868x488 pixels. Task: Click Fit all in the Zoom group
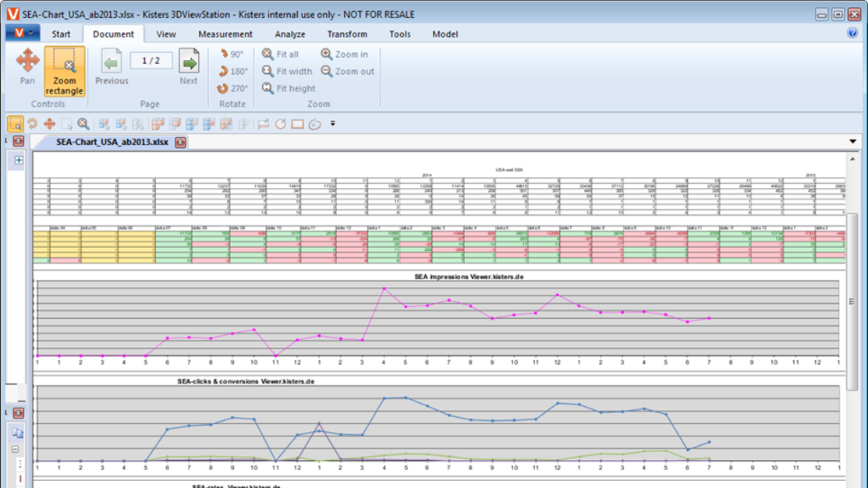click(x=281, y=55)
